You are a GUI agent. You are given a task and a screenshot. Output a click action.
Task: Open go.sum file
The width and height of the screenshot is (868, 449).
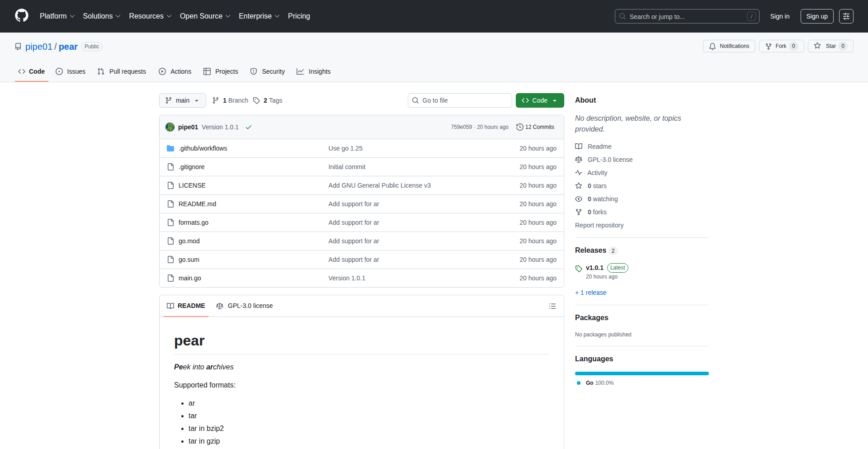[189, 260]
